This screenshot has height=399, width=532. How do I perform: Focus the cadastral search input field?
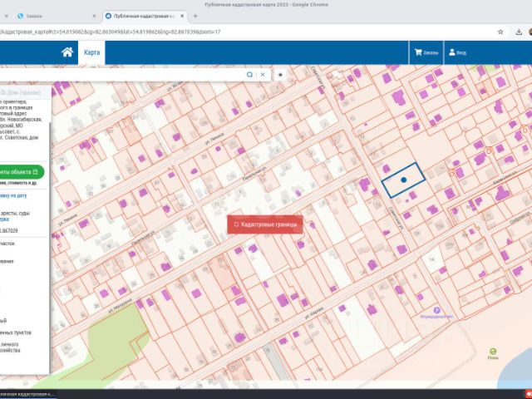[122, 75]
